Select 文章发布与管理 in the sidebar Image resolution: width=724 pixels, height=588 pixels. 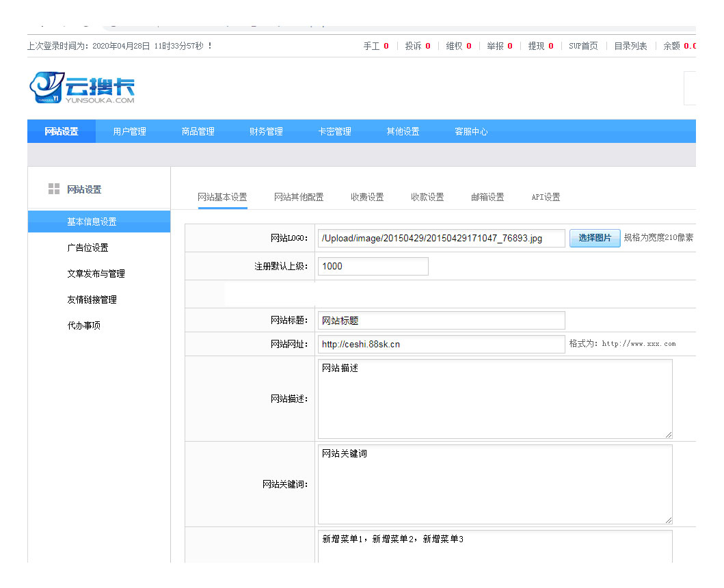pos(96,273)
